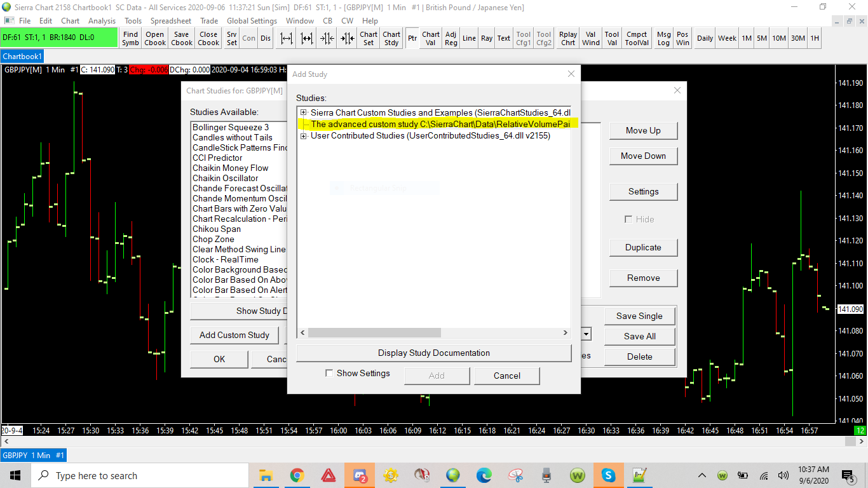Click Add Custom Study button
This screenshot has height=488, width=868.
pyautogui.click(x=234, y=335)
